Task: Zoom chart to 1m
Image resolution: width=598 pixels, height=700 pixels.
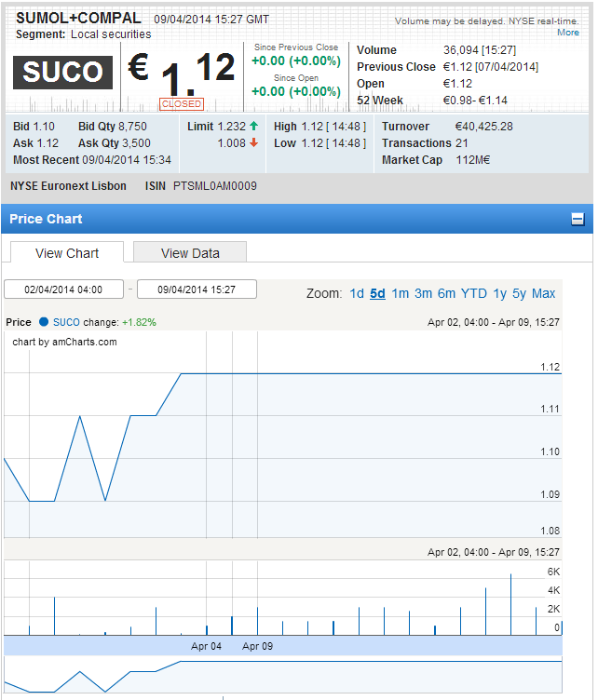Action: pyautogui.click(x=400, y=293)
